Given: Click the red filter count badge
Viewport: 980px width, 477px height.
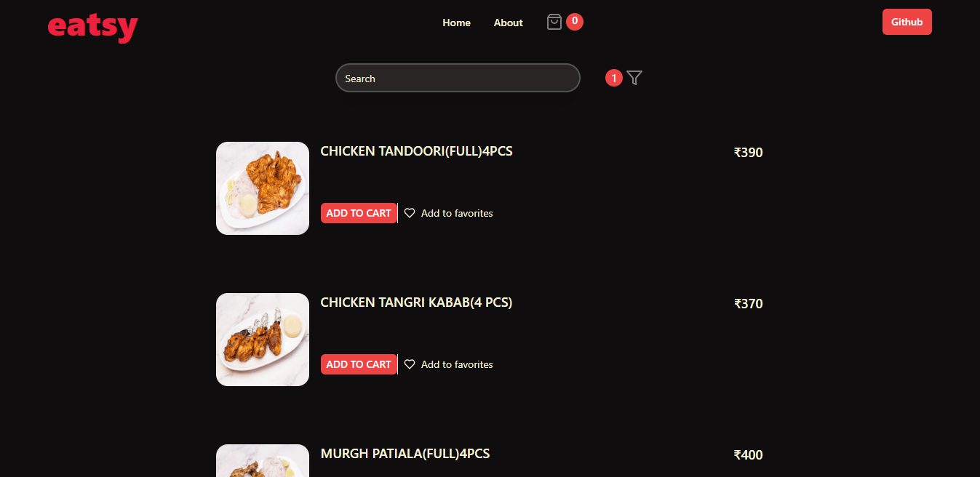Looking at the screenshot, I should (x=614, y=78).
